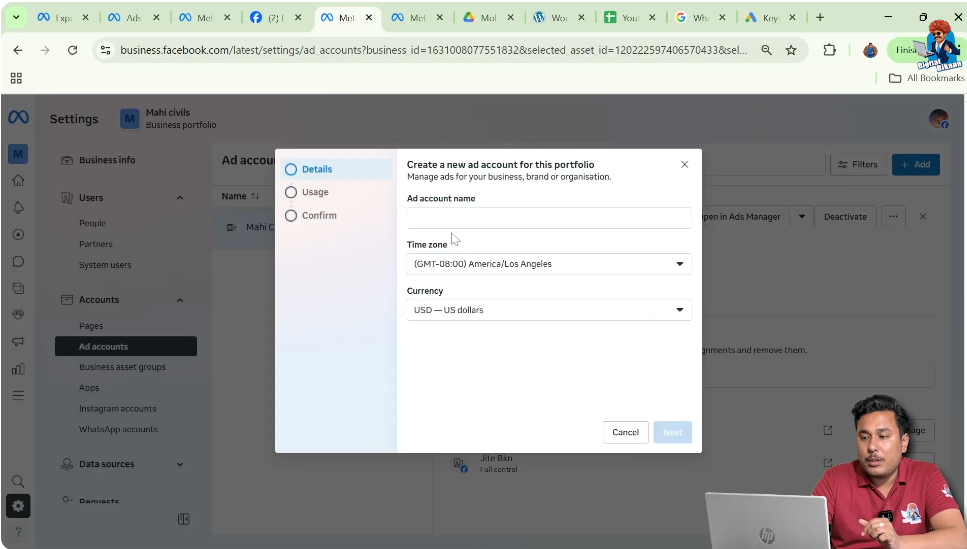Bookmark page with the star icon
Viewport: 967px width, 549px height.
pyautogui.click(x=791, y=50)
